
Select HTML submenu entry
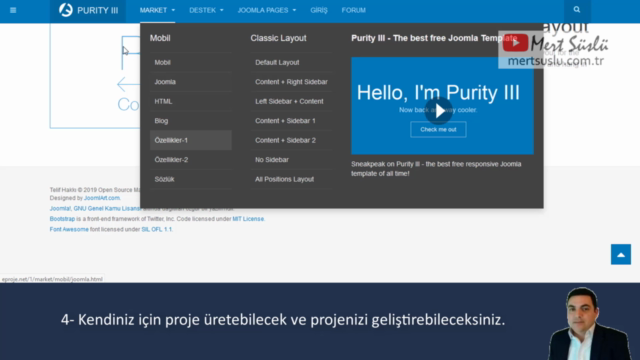(191, 101)
